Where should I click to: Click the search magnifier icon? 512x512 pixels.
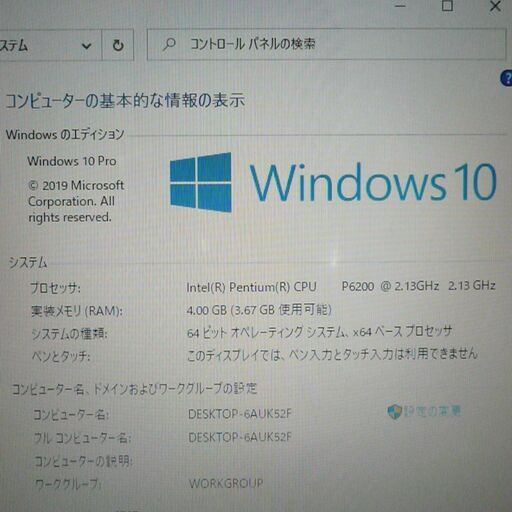point(169,44)
